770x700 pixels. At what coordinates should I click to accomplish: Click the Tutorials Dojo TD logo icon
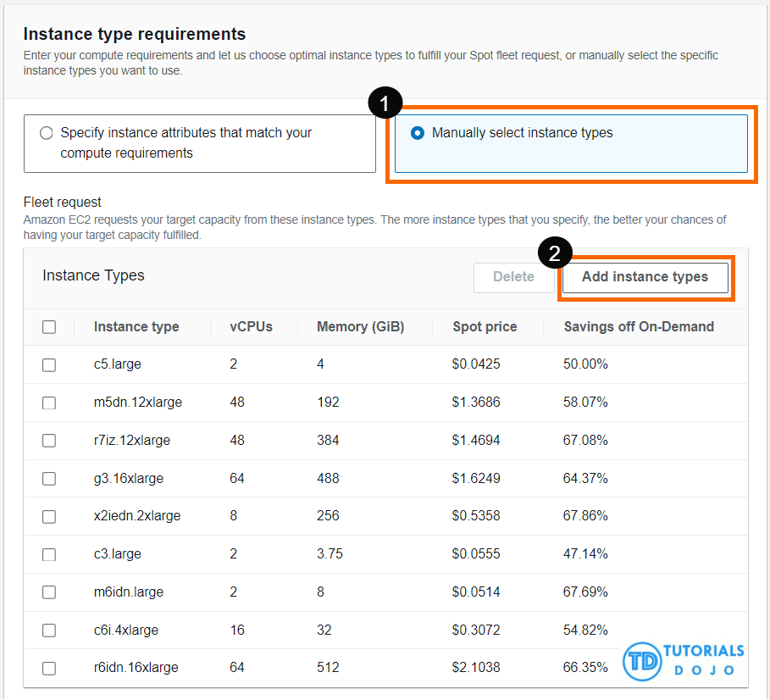pos(642,661)
